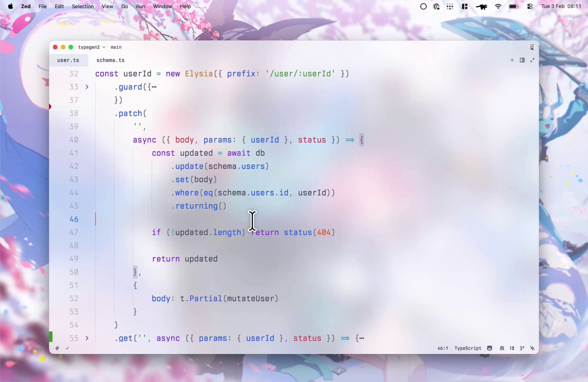Toggle the outline panel icon in status bar

(x=511, y=348)
